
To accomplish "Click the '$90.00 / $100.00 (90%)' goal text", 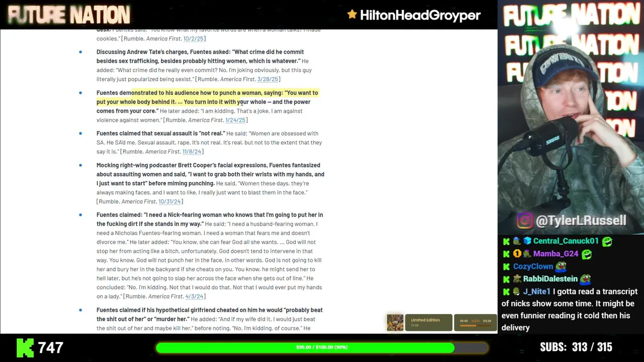I will coord(321,347).
